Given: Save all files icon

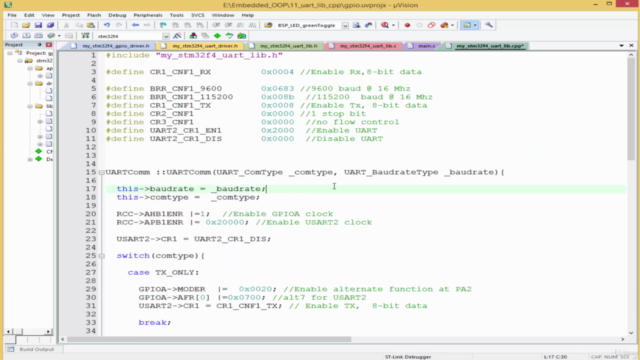Looking at the screenshot, I should pyautogui.click(x=50, y=25).
